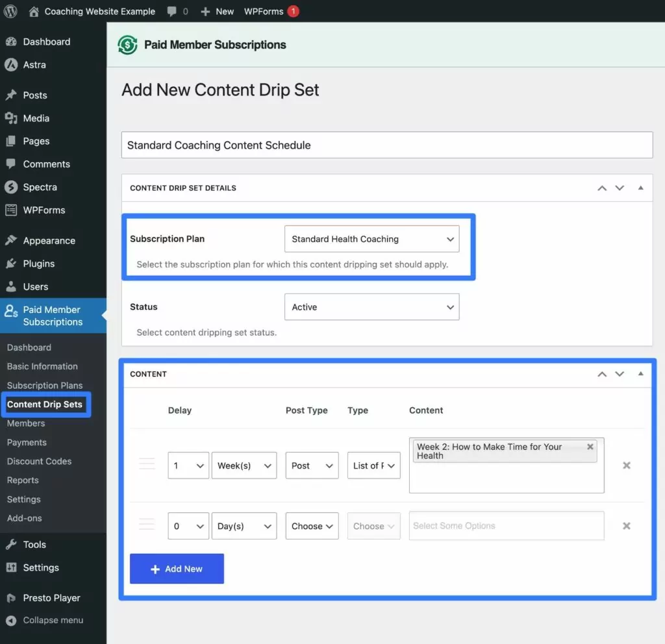
Task: Open the Choose post type dropdown
Action: pyautogui.click(x=312, y=526)
